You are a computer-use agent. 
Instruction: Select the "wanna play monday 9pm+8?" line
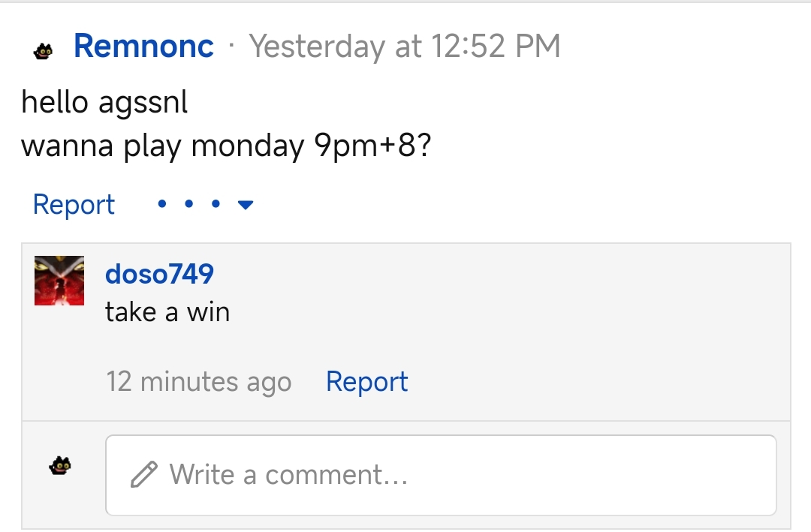pyautogui.click(x=226, y=146)
